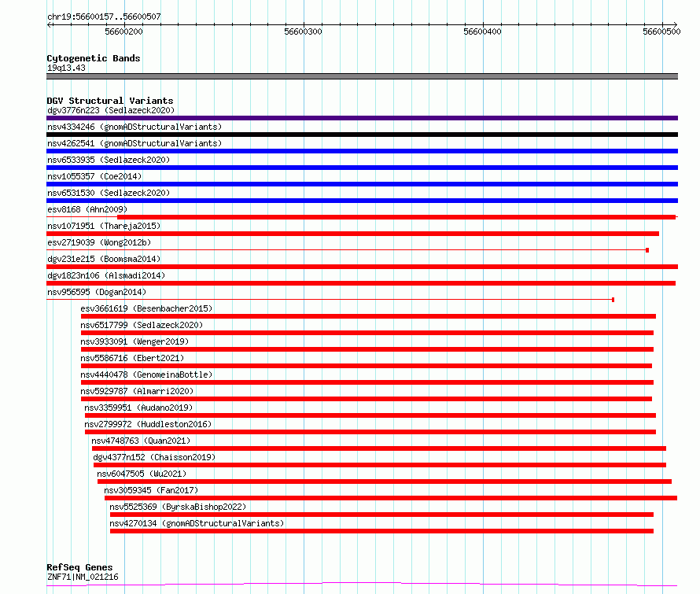Viewport: 700px width, 594px height.
Task: Open nsv6047505 (Wu2021) variant label
Action: tap(142, 474)
